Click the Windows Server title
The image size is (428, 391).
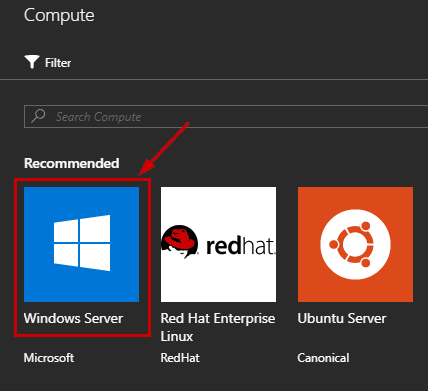tap(73, 318)
